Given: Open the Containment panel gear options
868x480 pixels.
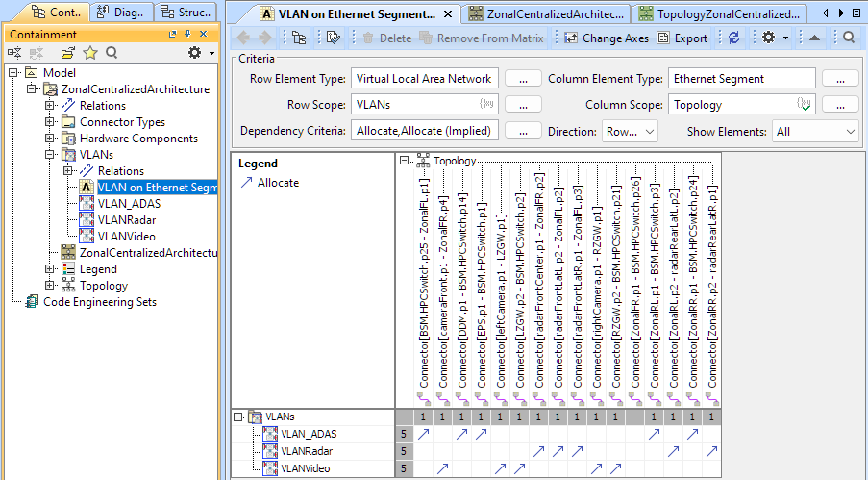Looking at the screenshot, I should 195,53.
